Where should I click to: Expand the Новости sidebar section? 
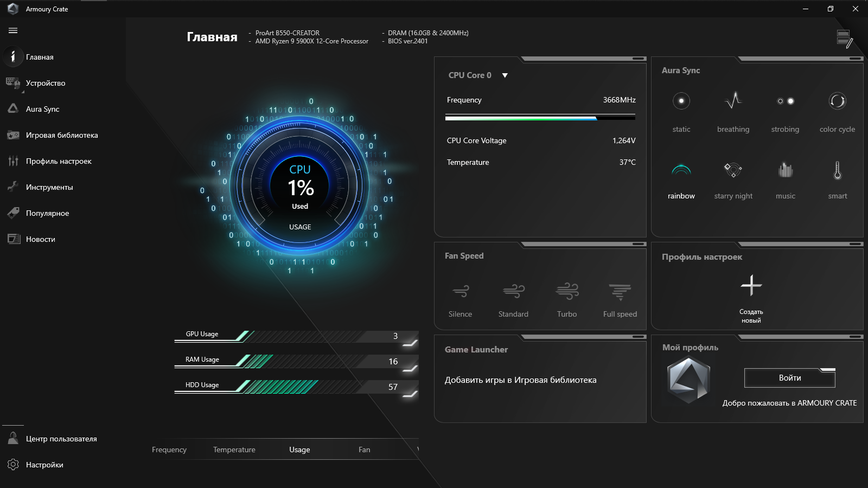(41, 239)
